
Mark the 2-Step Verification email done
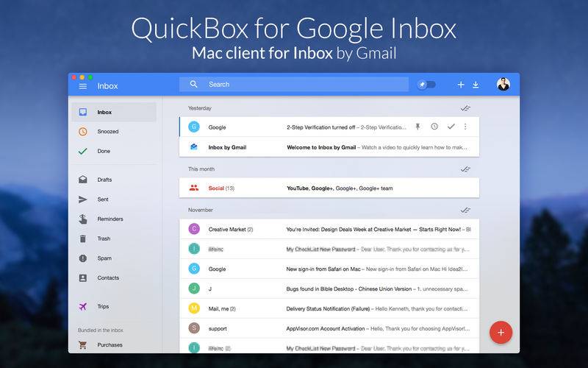(x=451, y=127)
